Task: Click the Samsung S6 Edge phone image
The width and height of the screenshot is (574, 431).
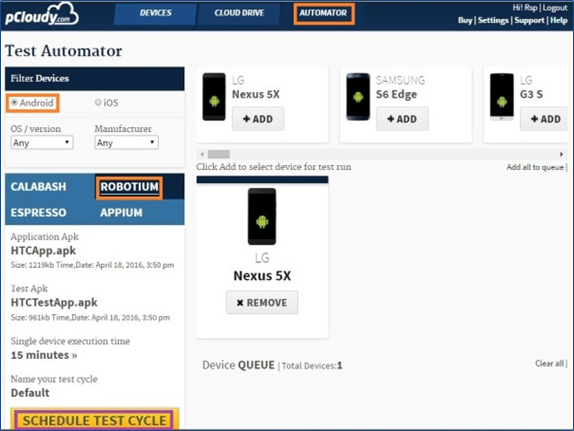Action: (358, 97)
